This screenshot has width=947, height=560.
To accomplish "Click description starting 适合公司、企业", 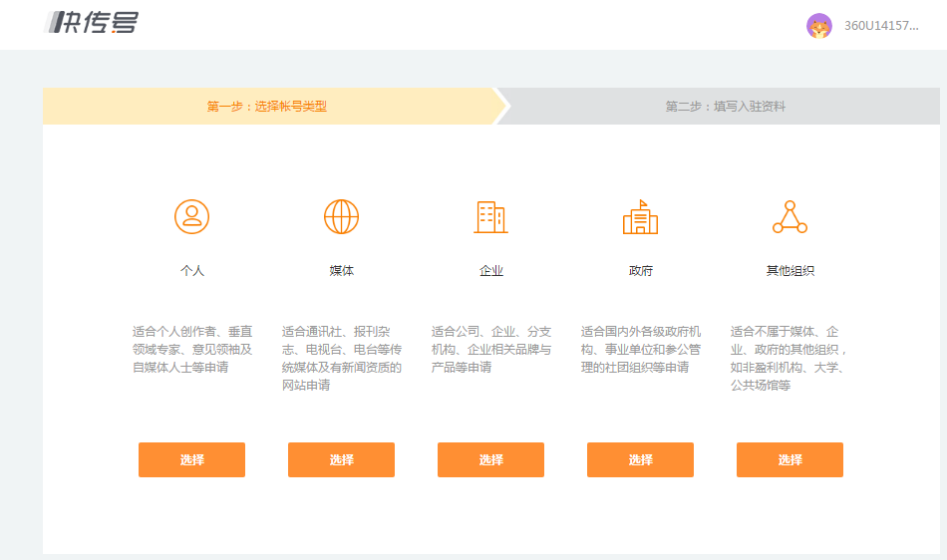I will (x=491, y=350).
